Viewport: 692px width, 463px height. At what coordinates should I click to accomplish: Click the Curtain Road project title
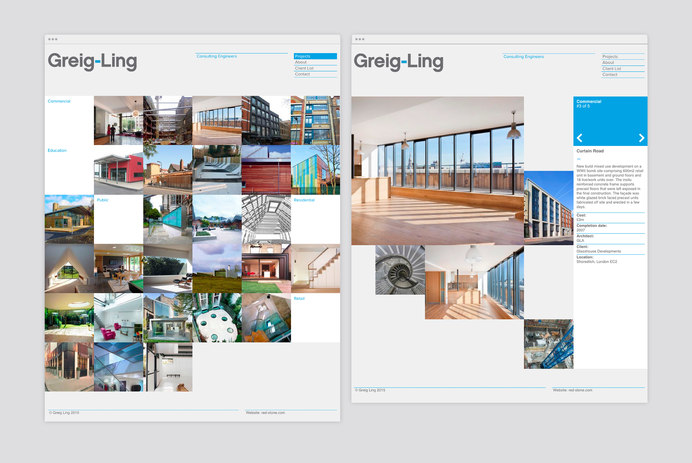[590, 151]
